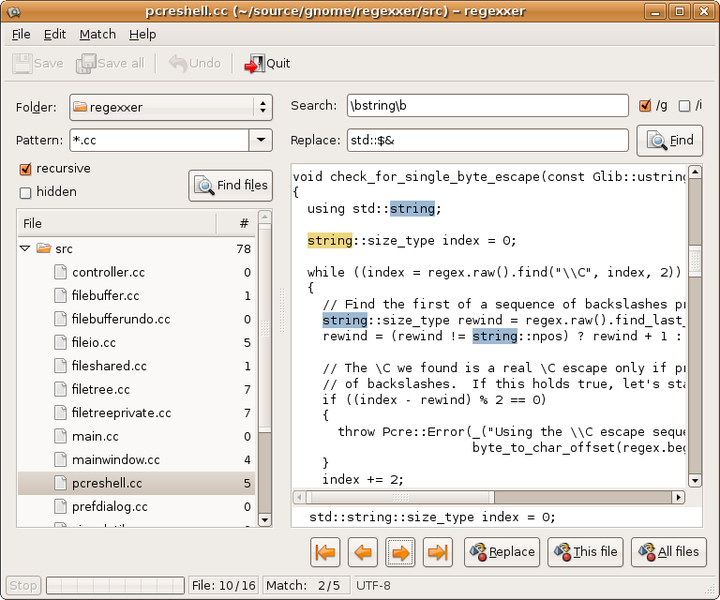
Task: Select the mainwindow.cc row
Action: pyautogui.click(x=137, y=459)
